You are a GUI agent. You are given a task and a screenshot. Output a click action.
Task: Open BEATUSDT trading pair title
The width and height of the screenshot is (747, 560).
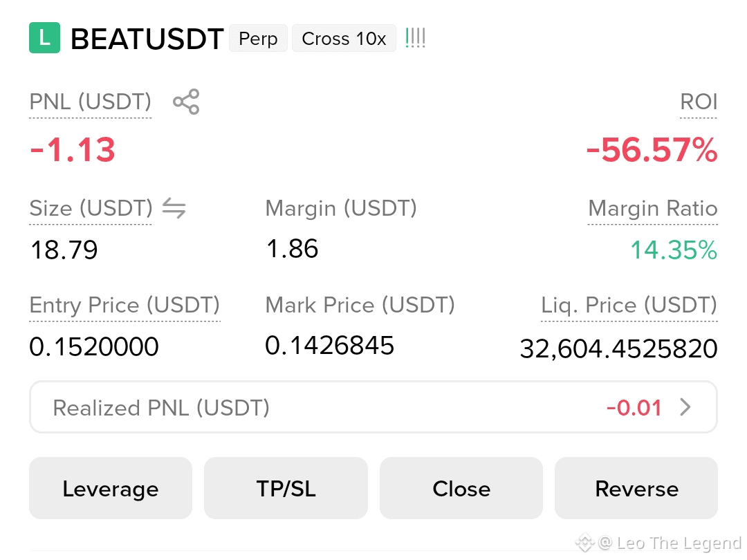(x=147, y=39)
